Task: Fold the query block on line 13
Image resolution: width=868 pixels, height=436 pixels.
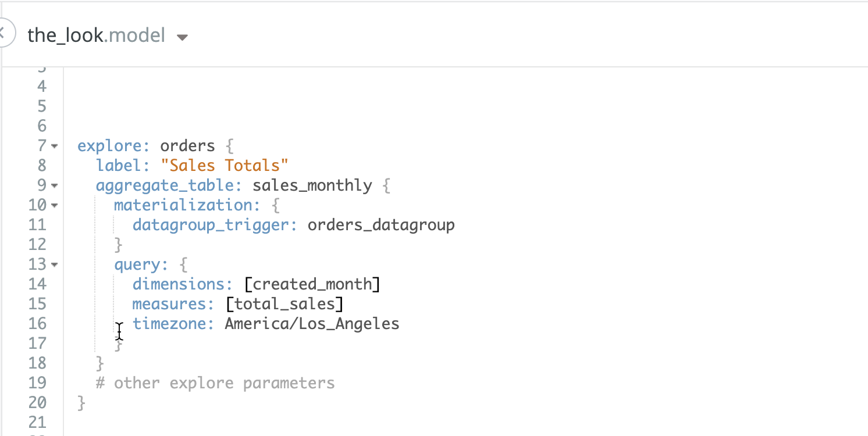Action: tap(54, 265)
